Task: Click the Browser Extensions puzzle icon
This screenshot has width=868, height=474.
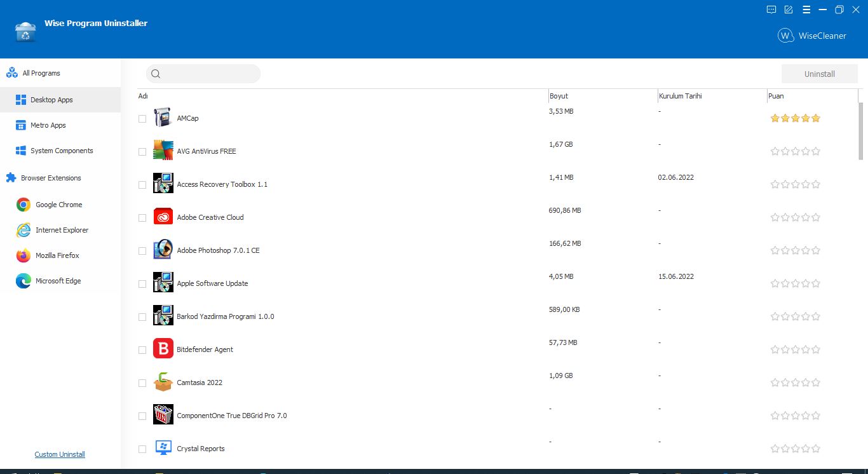Action: pyautogui.click(x=11, y=178)
